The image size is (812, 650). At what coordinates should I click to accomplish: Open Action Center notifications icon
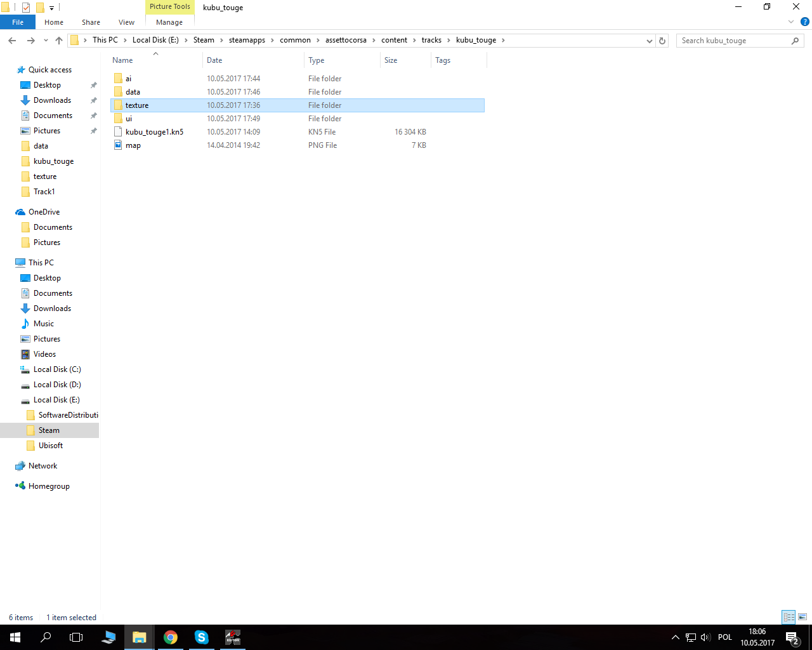(792, 637)
